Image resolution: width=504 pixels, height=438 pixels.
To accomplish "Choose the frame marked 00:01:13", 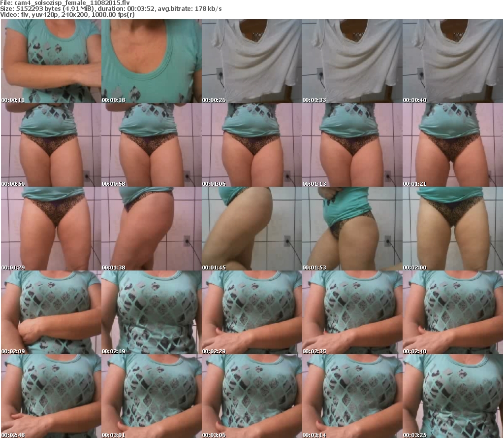I will click(352, 145).
